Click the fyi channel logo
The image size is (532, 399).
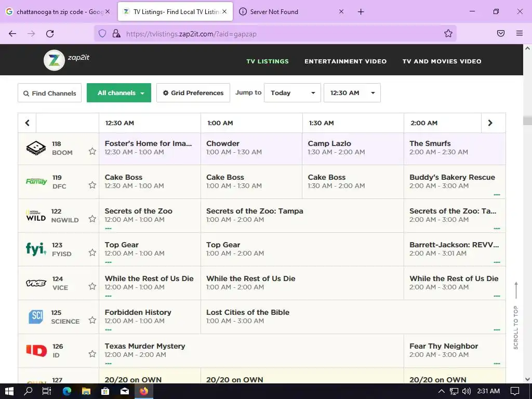36,249
